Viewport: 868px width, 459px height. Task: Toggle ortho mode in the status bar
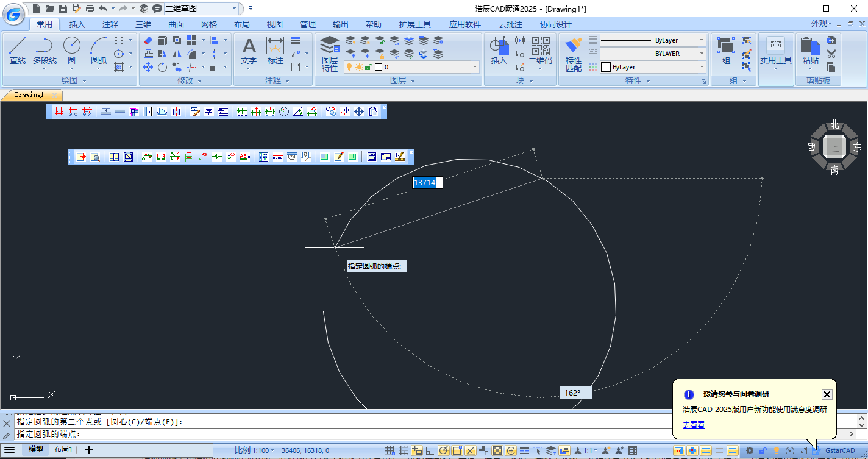click(430, 450)
